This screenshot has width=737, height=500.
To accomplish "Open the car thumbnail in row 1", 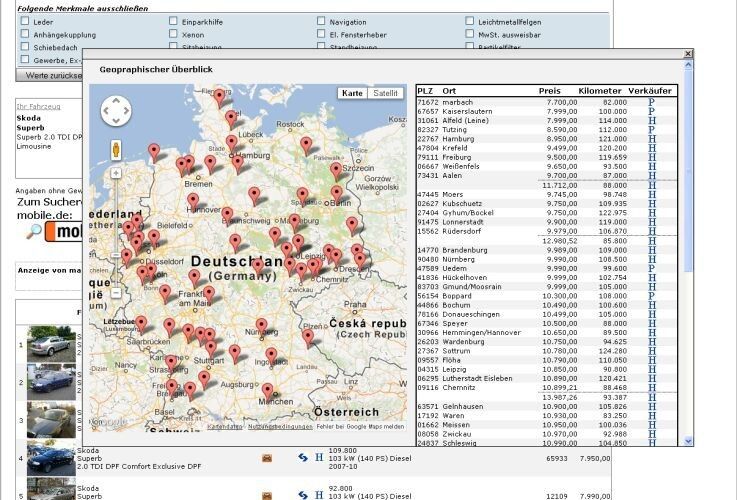I will (51, 344).
